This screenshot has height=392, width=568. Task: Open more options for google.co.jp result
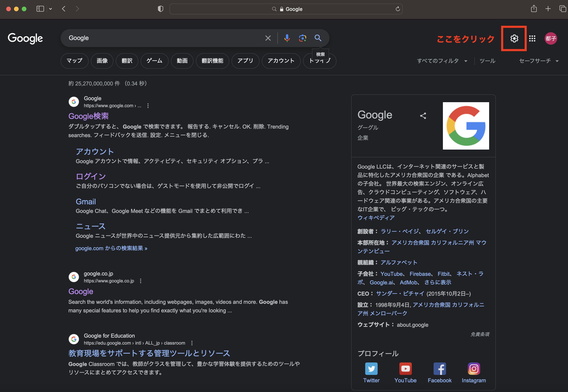click(140, 281)
